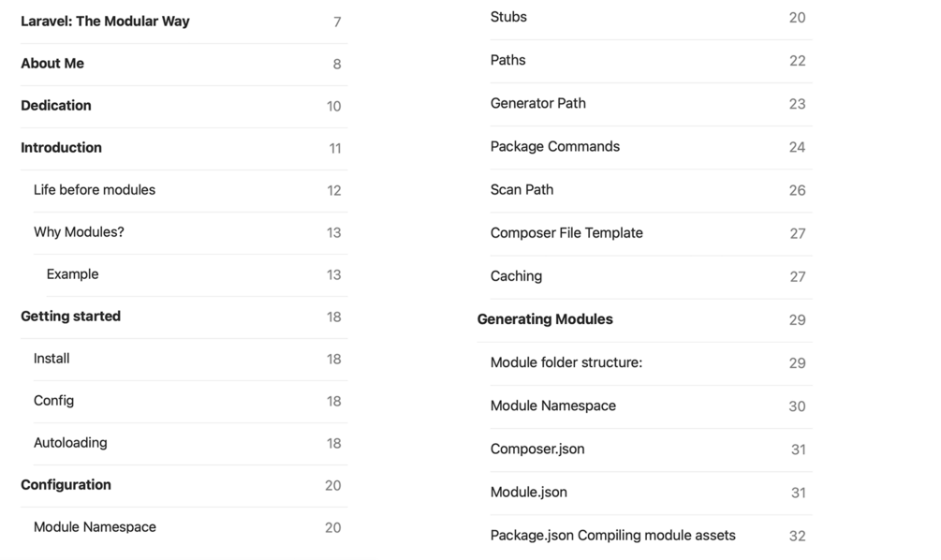This screenshot has height=560, width=941.
Task: Click "Module folder structure:" entry
Action: [566, 362]
